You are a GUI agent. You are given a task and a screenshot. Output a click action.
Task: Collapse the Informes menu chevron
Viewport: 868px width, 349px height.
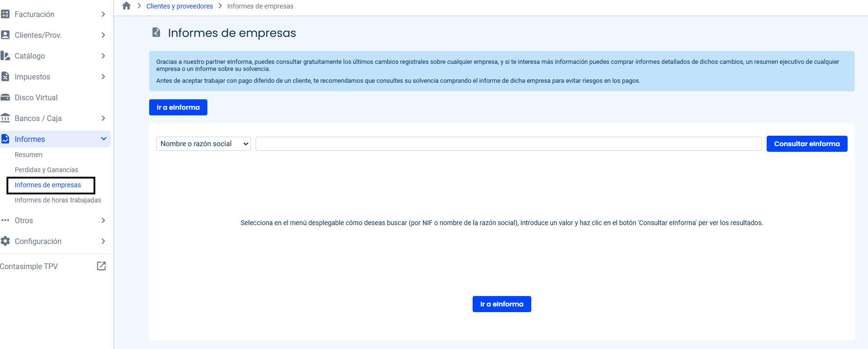tap(104, 139)
